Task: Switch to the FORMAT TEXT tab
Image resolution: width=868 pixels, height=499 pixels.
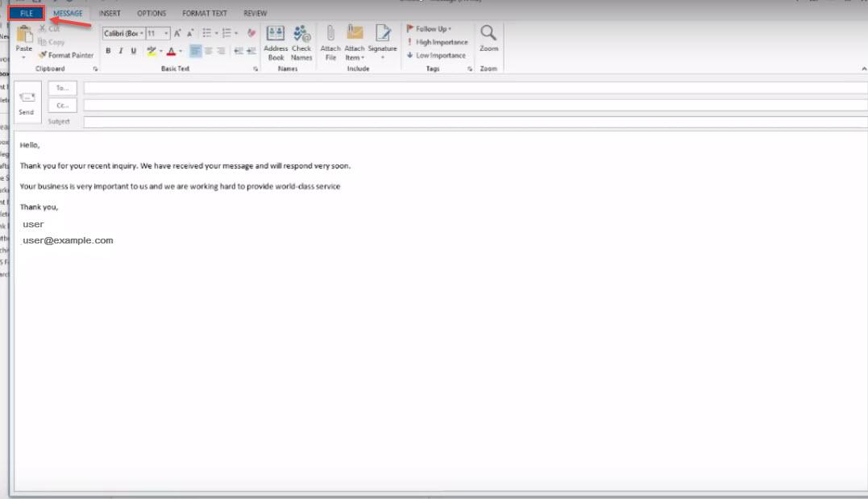Action: [x=204, y=13]
